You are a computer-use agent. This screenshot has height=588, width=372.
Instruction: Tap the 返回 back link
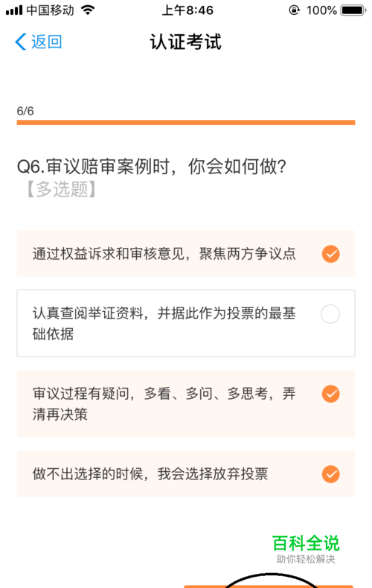(x=39, y=42)
